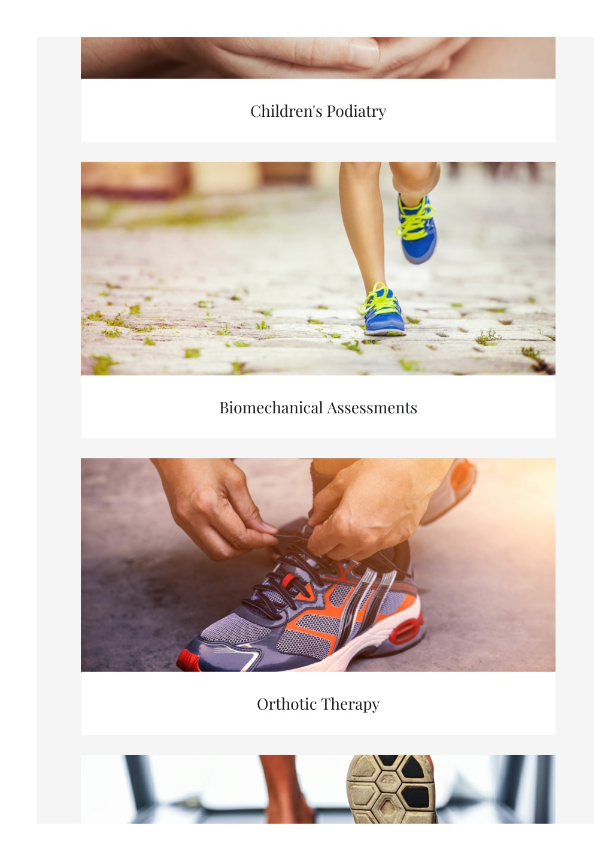Open the Orthotic Therapy title link
Viewport: 613px width, 868px height.
(318, 704)
